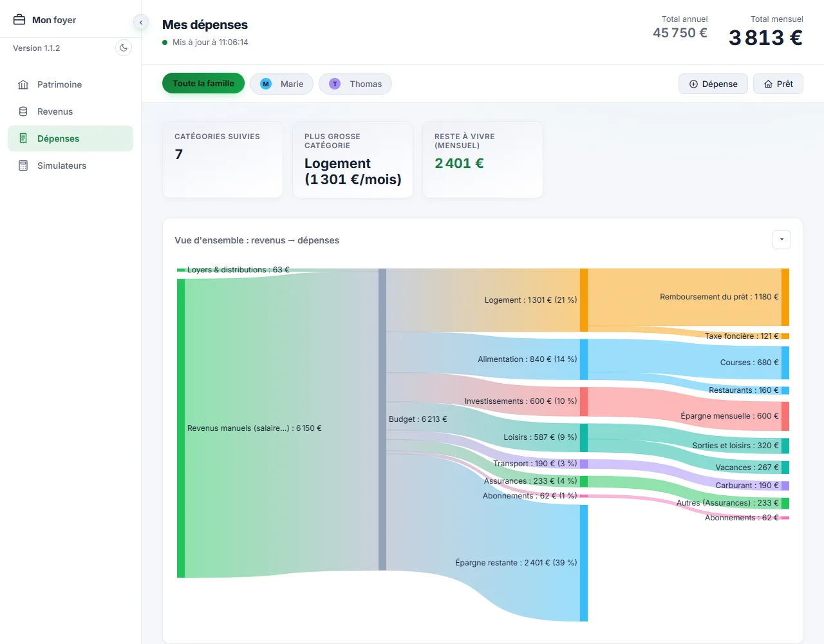Click the Autres (Assurances) : 233 € label

[x=727, y=503]
